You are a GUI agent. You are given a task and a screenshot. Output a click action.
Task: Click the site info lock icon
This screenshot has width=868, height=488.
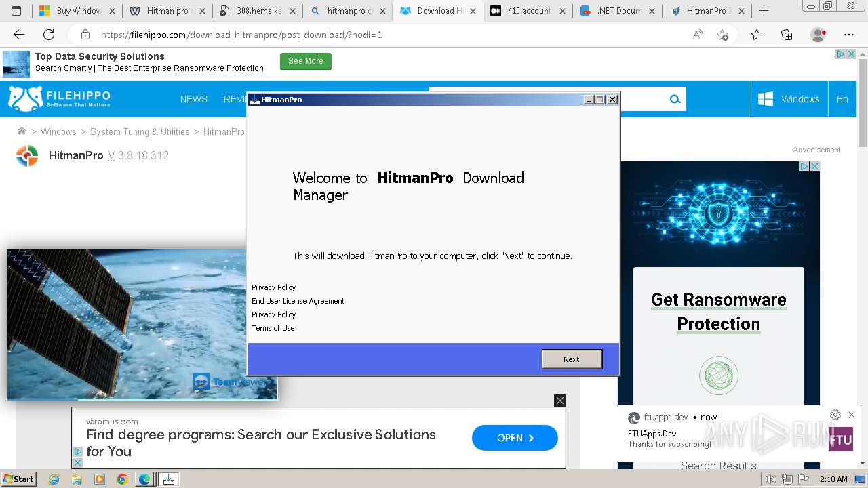coord(85,35)
